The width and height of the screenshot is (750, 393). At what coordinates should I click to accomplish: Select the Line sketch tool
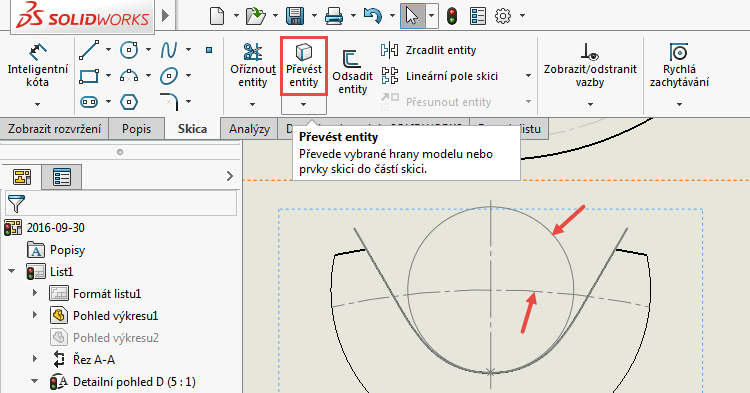[89, 50]
